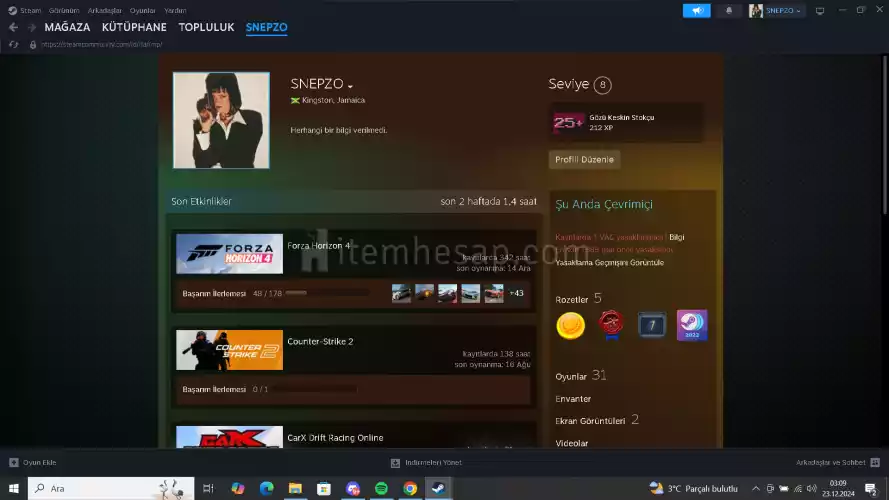Expand the SNEPZO profile name dropdown
The width and height of the screenshot is (889, 500).
click(351, 86)
